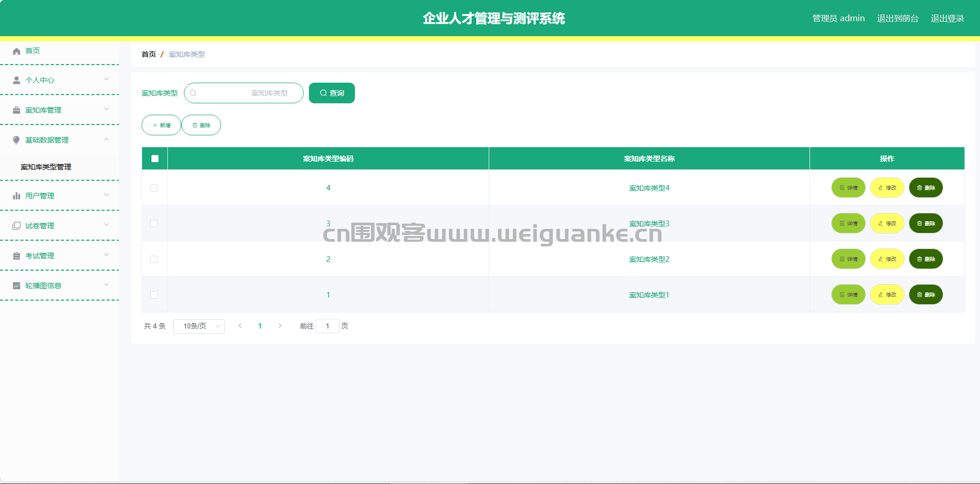
Task: Click the 案知库类型1 name cell
Action: click(x=649, y=295)
